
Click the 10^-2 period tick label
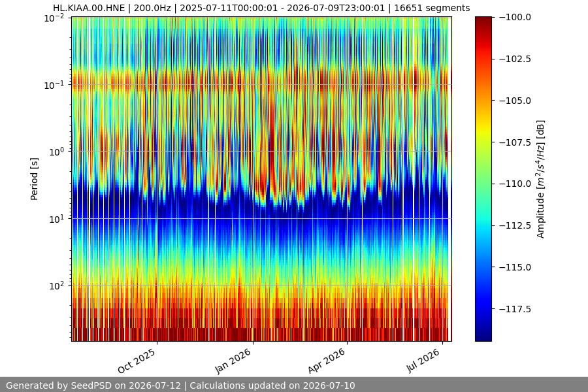click(54, 18)
